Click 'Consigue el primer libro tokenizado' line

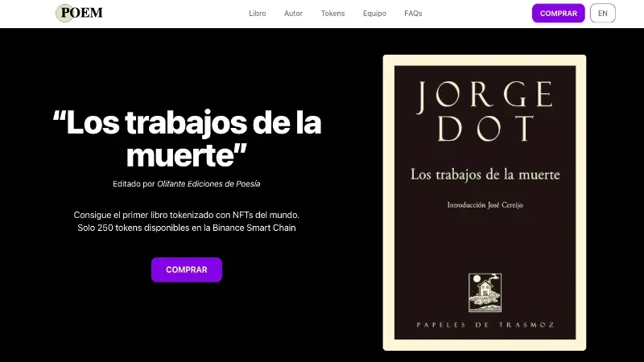click(187, 215)
